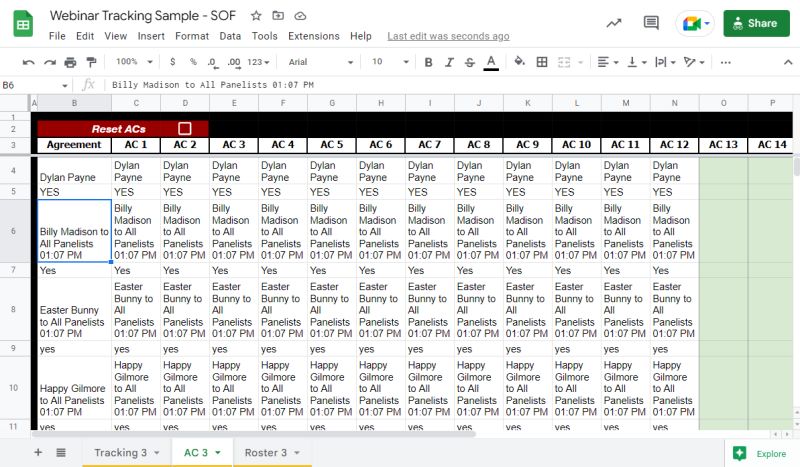Viewport: 800px width, 467px height.
Task: Apply strikethrough formatting
Action: click(470, 62)
